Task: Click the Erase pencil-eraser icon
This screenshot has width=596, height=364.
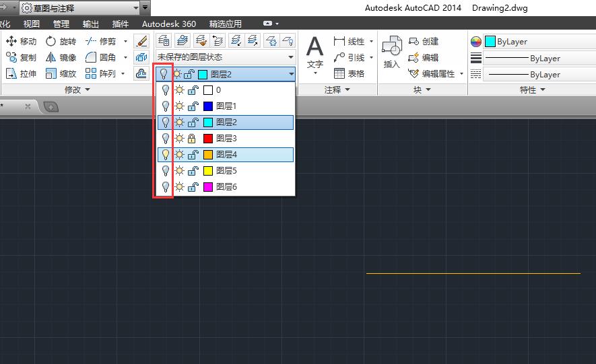Action: click(141, 41)
